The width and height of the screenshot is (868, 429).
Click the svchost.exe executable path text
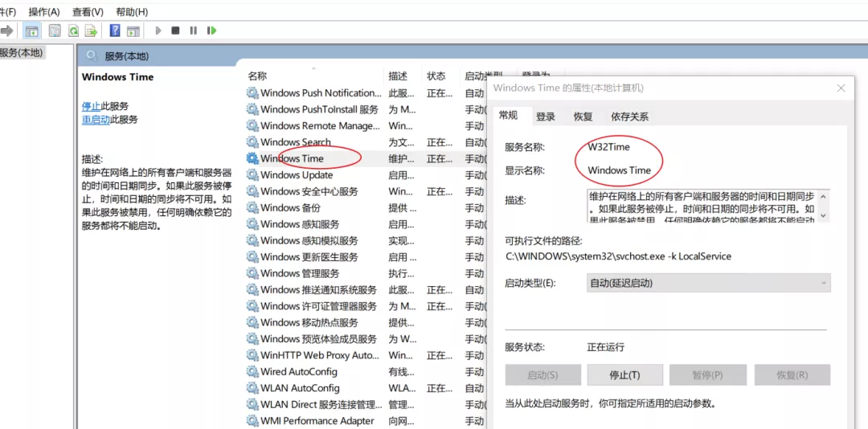pyautogui.click(x=618, y=256)
